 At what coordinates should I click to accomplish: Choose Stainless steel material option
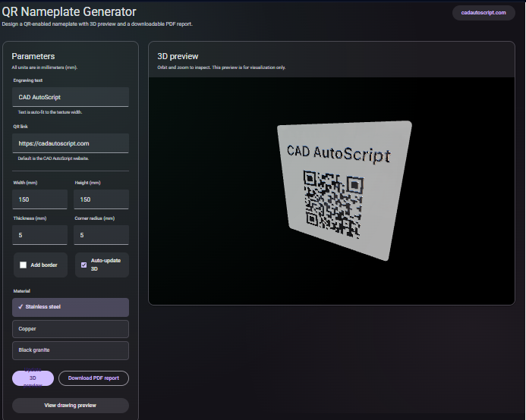[x=71, y=307]
